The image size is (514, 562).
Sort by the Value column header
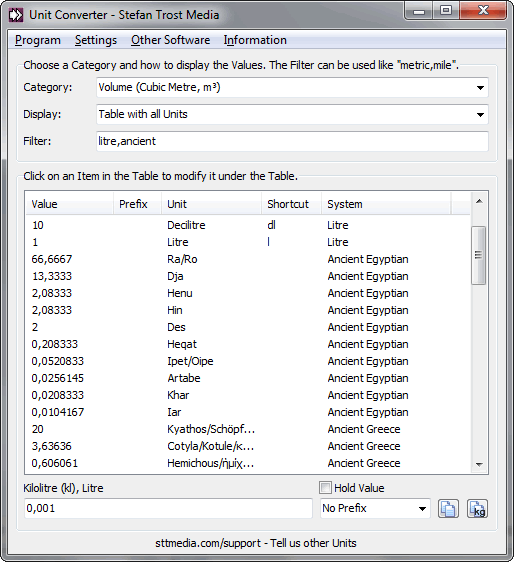[x=70, y=204]
